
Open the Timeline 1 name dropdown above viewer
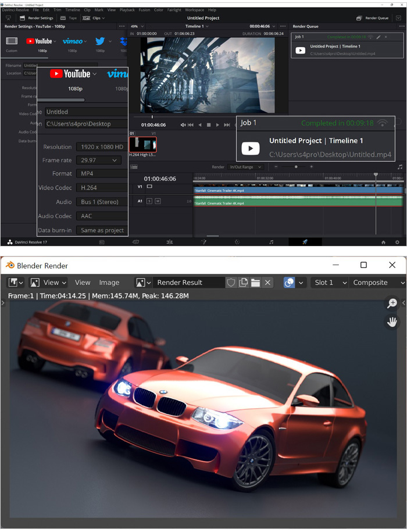[x=197, y=26]
